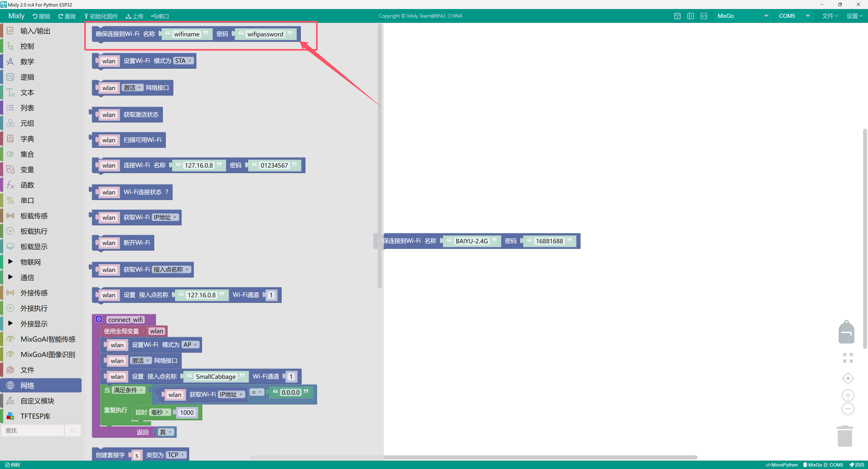Viewport: 868px width, 469px height.
Task: Toggle the code view panel icon
Action: point(704,16)
